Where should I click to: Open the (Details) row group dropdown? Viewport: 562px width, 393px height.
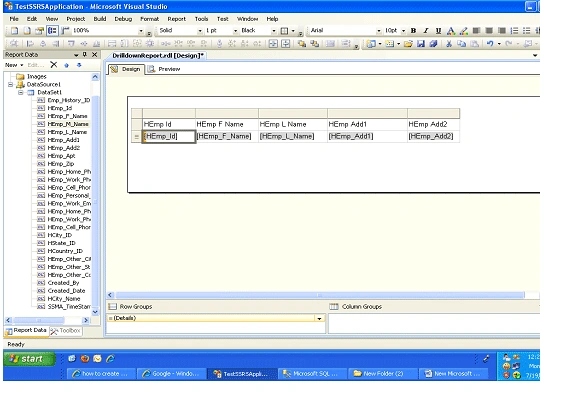pos(319,318)
